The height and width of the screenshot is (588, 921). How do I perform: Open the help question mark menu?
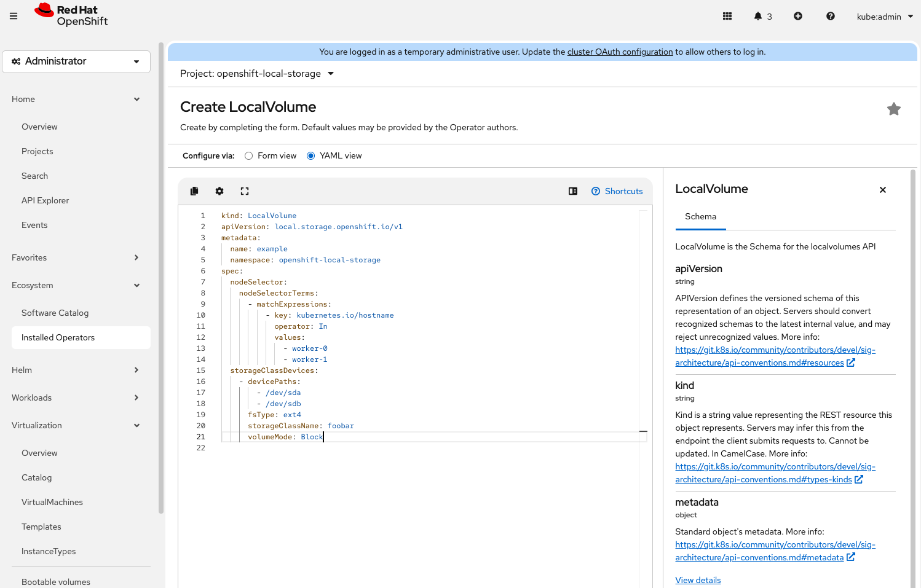click(830, 16)
